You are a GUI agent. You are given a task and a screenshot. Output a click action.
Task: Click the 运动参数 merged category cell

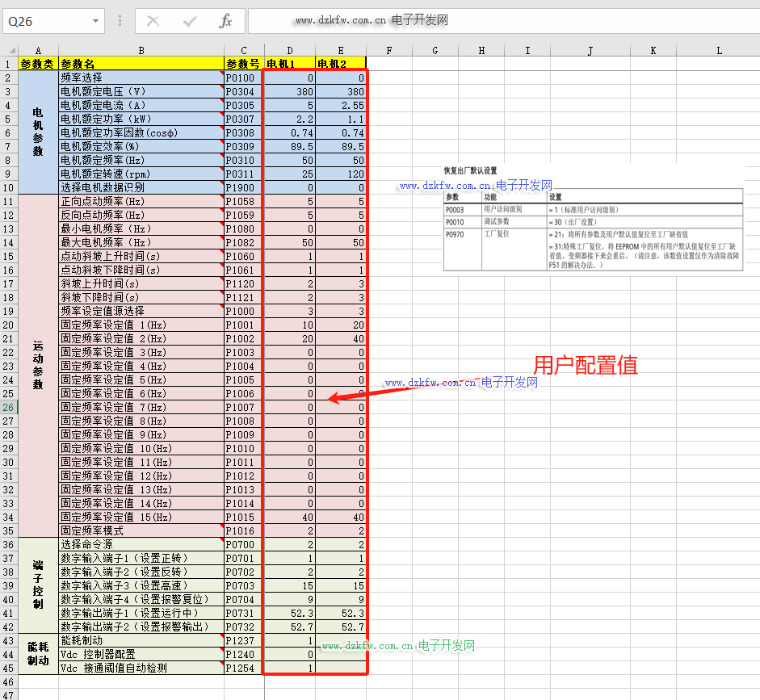point(38,365)
